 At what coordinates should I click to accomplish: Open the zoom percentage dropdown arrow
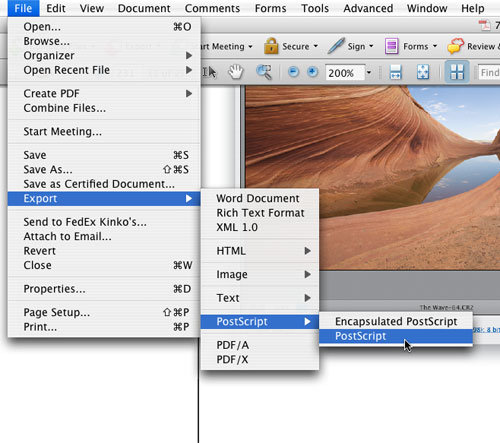click(369, 72)
